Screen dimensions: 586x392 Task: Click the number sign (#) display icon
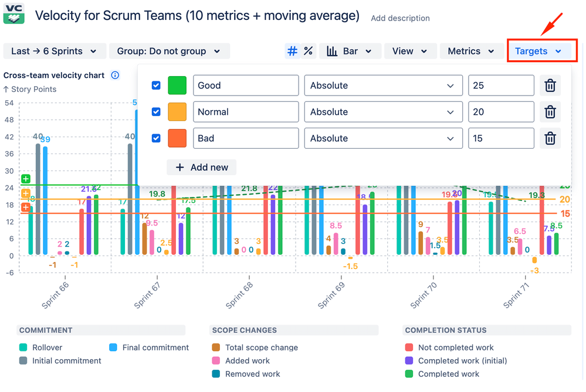(x=292, y=51)
